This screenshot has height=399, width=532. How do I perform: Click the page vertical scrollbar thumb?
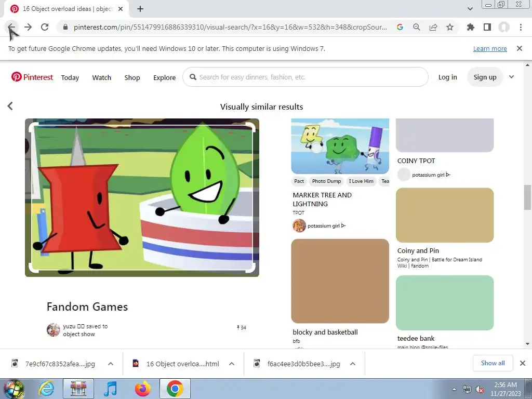[527, 197]
